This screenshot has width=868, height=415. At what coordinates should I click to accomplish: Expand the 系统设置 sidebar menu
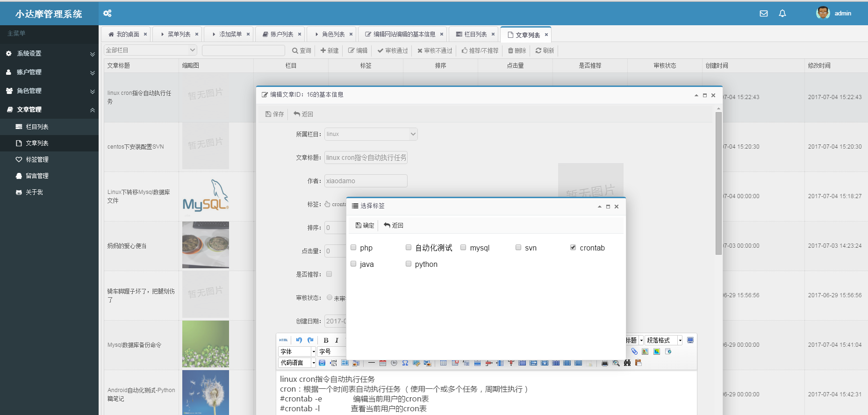click(49, 53)
